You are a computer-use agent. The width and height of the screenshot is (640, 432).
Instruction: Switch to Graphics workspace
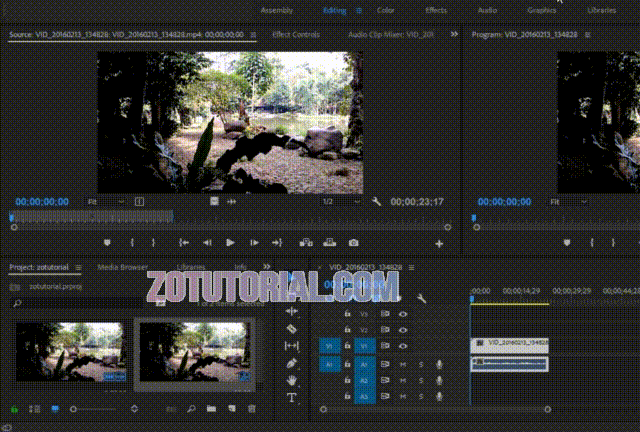(542, 10)
